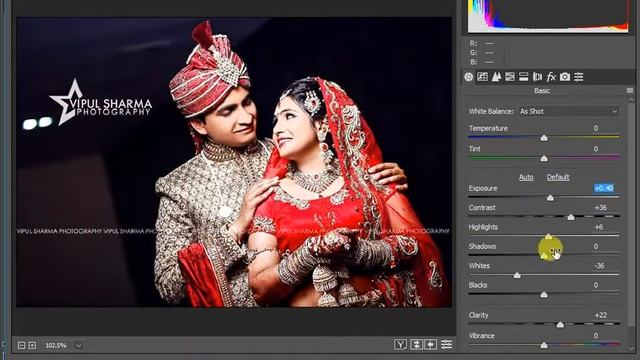Toggle panel default settings icon
This screenshot has height=360, width=640.
pyautogui.click(x=447, y=345)
